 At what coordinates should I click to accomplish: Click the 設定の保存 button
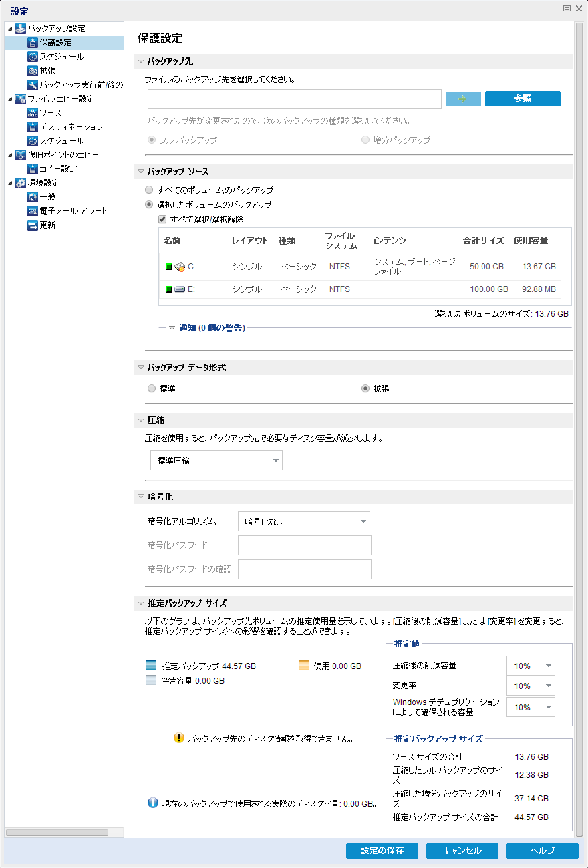click(382, 851)
